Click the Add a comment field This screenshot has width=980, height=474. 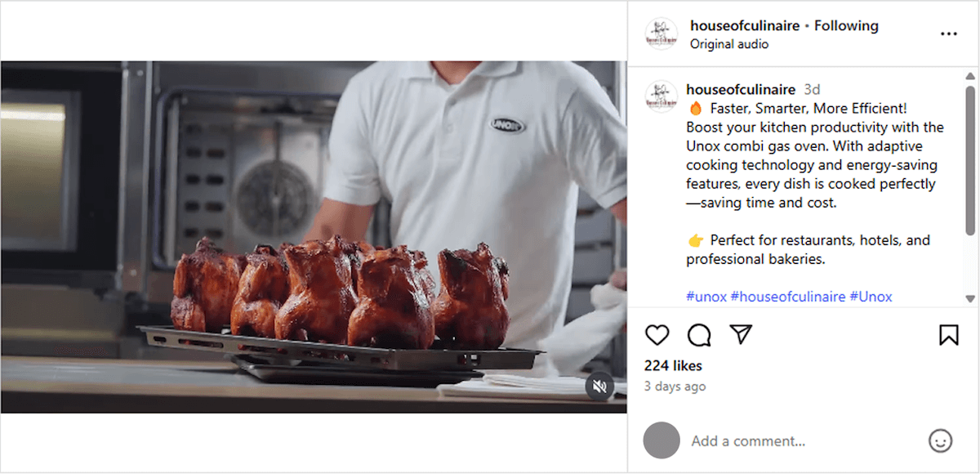pos(749,440)
